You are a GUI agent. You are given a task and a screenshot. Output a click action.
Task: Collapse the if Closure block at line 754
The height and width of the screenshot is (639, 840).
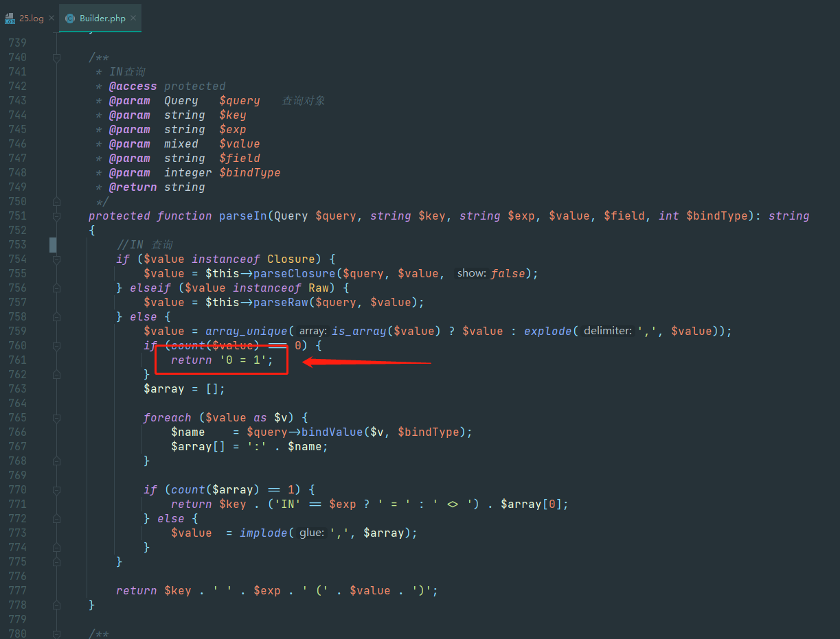(56, 259)
